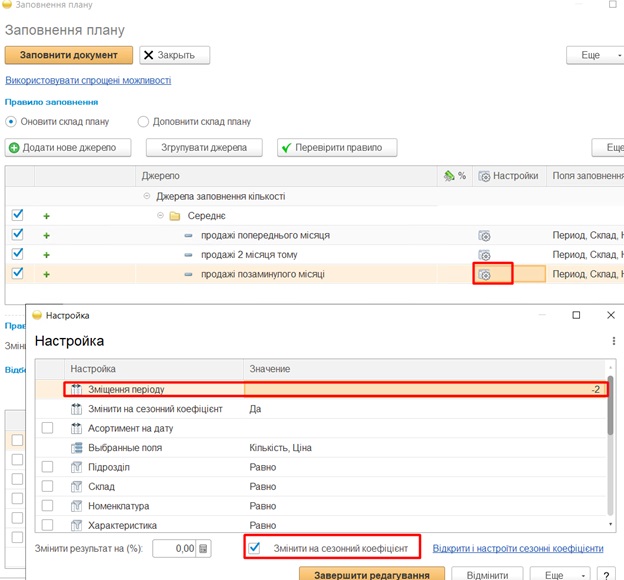Viewport: 624px width, 580px height.
Task: Click the Зміщення періоду value cell
Action: click(x=425, y=389)
